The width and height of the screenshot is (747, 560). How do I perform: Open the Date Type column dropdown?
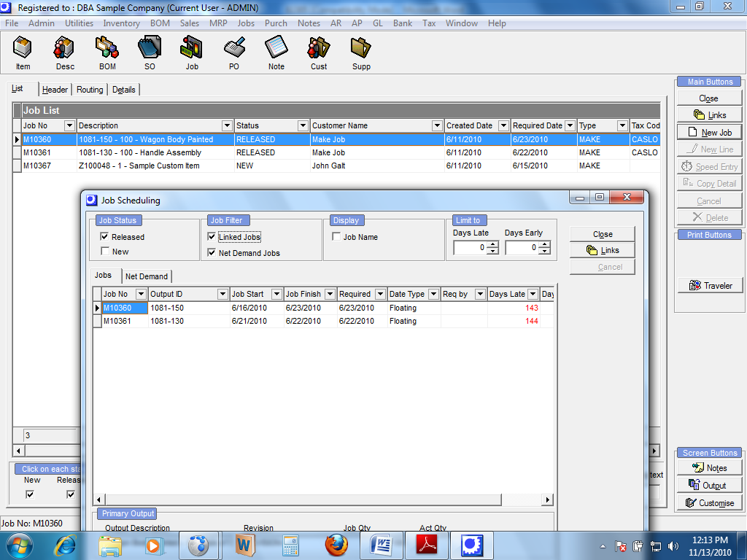433,294
